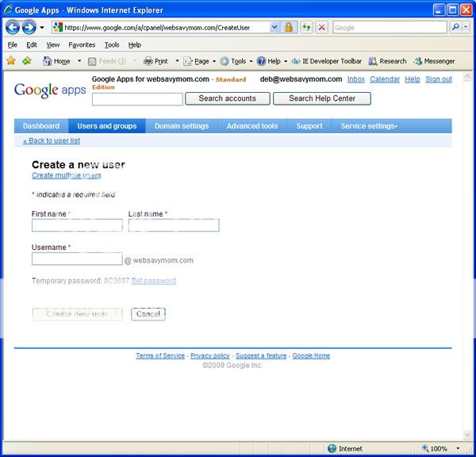This screenshot has width=476, height=457.
Task: Click the Last name input field
Action: [174, 225]
